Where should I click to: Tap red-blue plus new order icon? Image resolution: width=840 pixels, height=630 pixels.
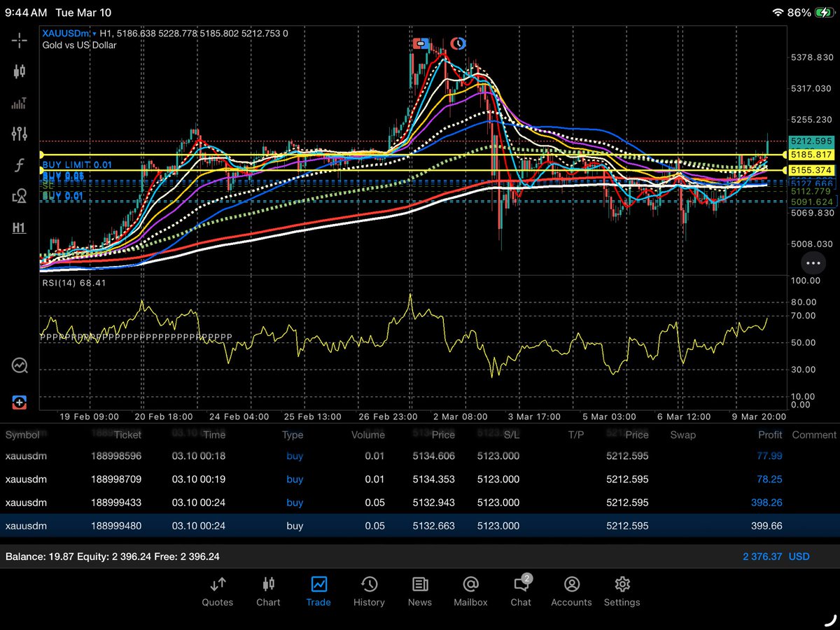(x=19, y=402)
